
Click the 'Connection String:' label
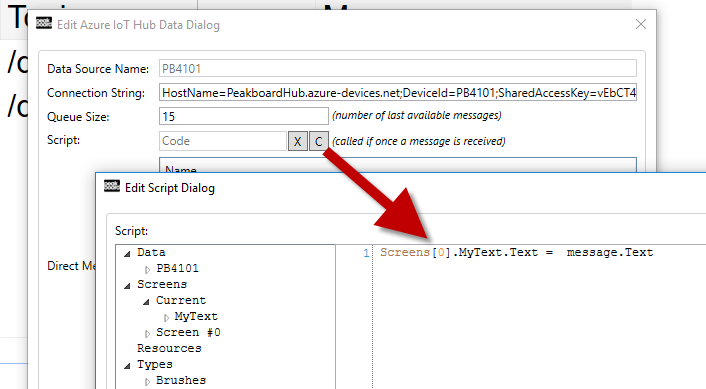pos(96,93)
